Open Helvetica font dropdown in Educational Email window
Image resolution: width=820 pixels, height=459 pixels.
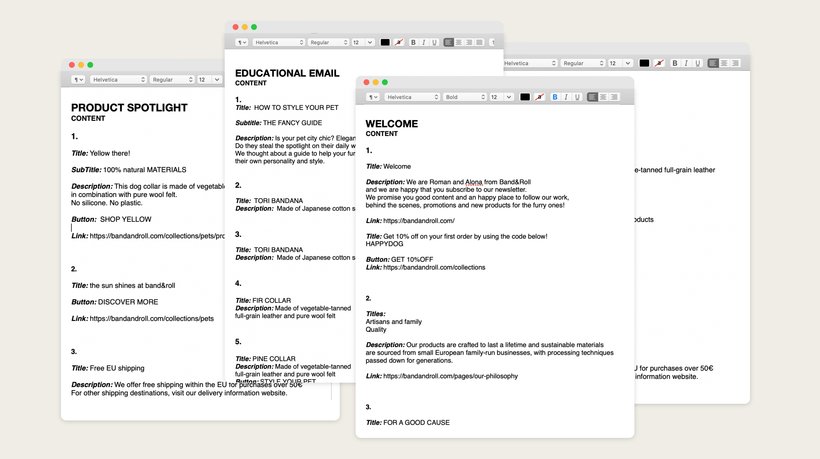coord(278,42)
